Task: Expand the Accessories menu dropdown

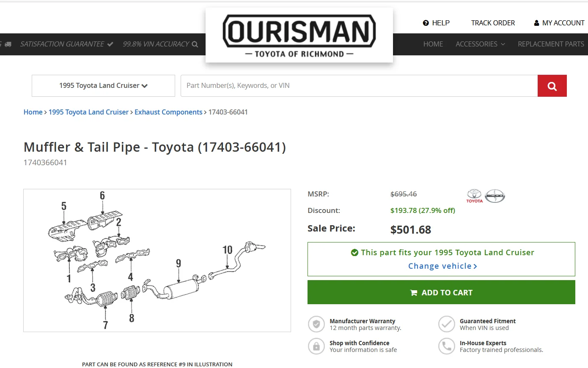Action: [x=480, y=44]
